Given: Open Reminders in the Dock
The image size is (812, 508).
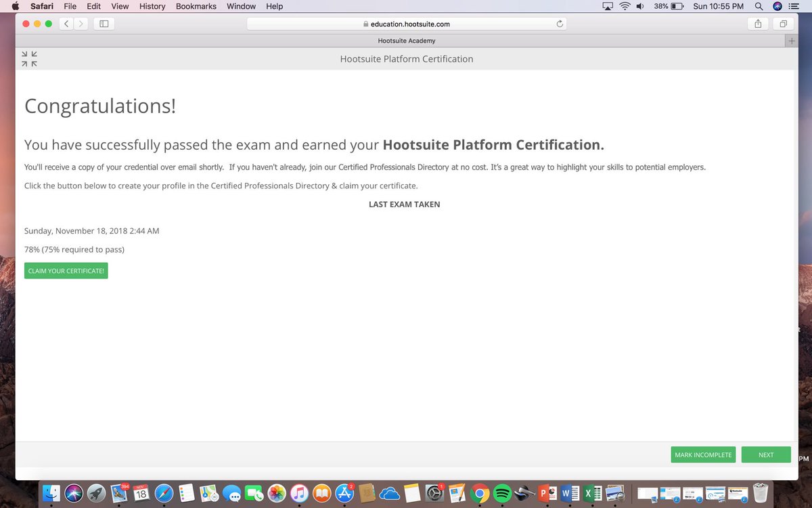Looking at the screenshot, I should coord(186,493).
